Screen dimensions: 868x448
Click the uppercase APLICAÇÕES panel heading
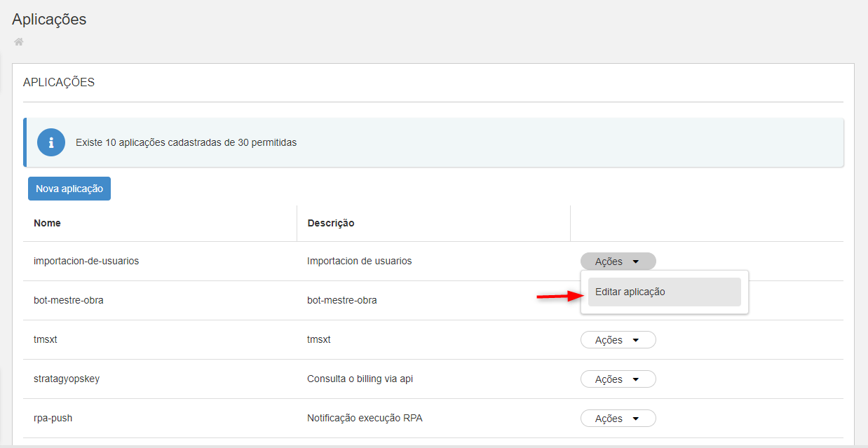click(59, 83)
